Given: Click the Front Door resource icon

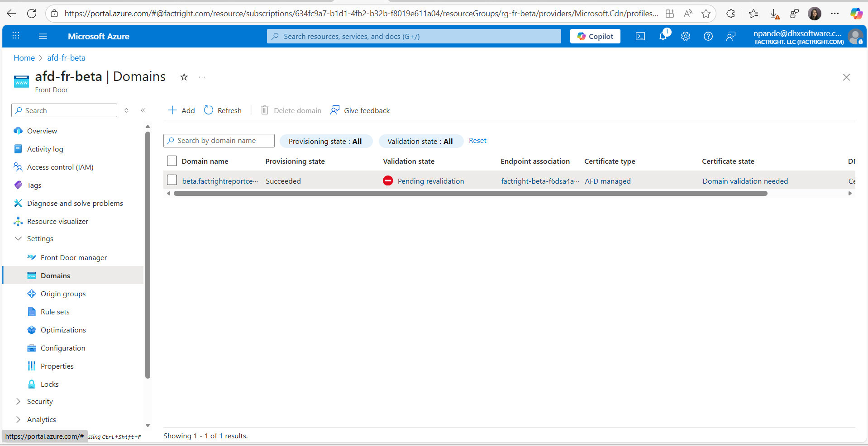Looking at the screenshot, I should (21, 81).
